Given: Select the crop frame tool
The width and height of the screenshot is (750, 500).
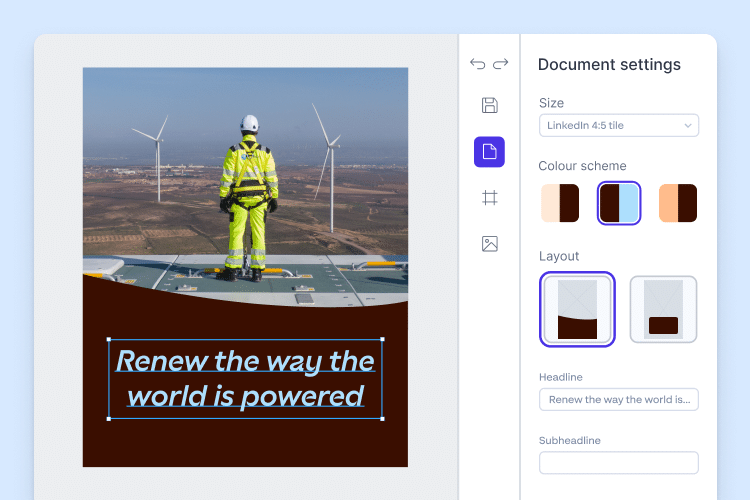Looking at the screenshot, I should click(x=489, y=198).
